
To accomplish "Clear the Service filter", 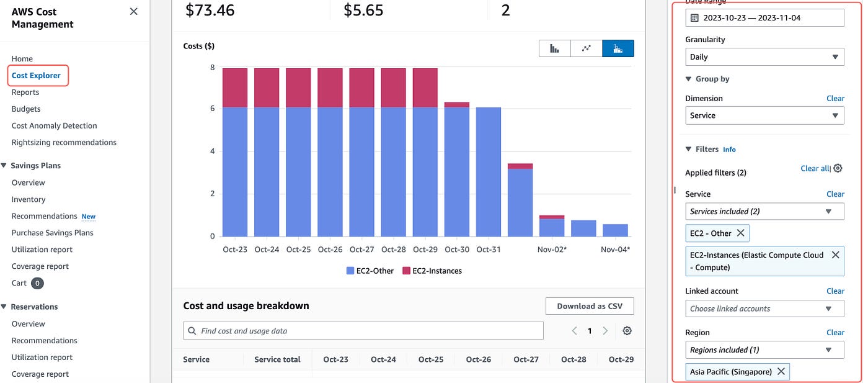I will tap(835, 194).
